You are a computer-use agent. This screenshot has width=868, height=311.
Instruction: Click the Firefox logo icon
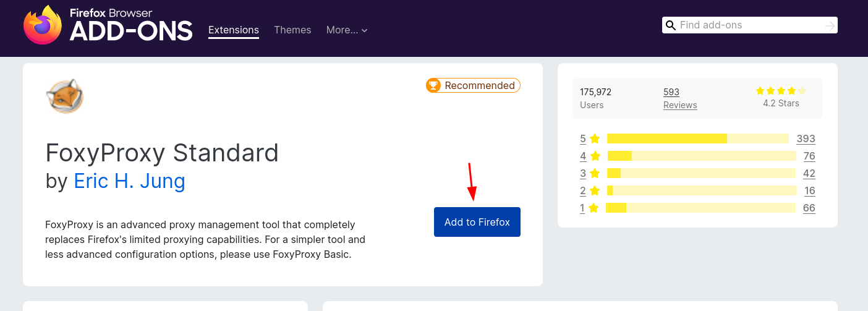[43, 25]
